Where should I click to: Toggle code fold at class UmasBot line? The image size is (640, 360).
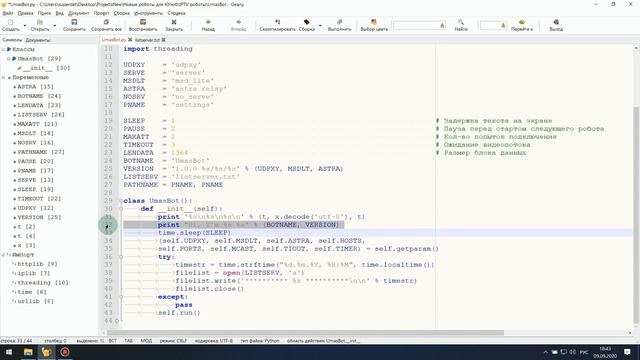pos(121,201)
